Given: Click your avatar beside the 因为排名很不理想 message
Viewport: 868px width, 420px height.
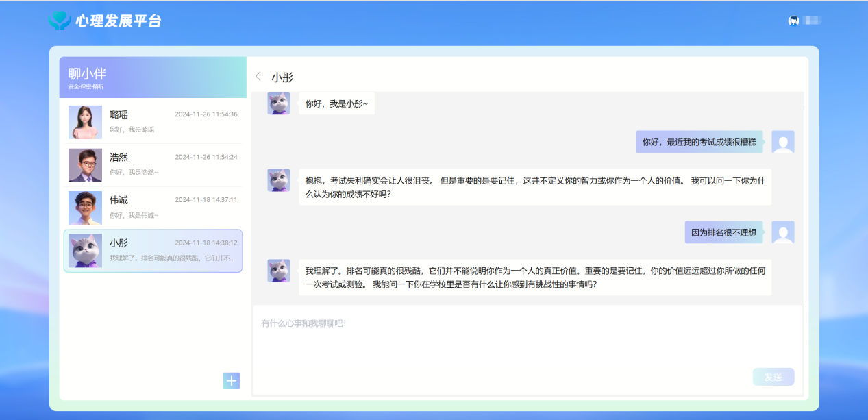Looking at the screenshot, I should [x=783, y=232].
